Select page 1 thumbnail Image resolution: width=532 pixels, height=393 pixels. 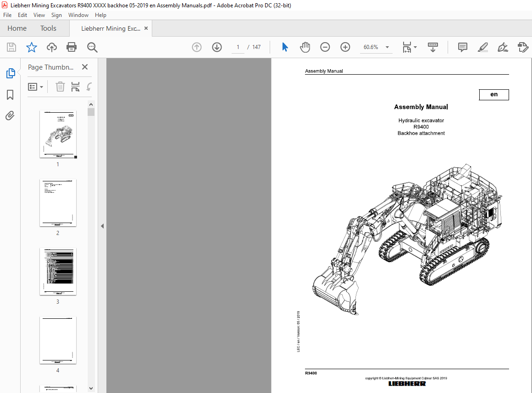(x=58, y=134)
